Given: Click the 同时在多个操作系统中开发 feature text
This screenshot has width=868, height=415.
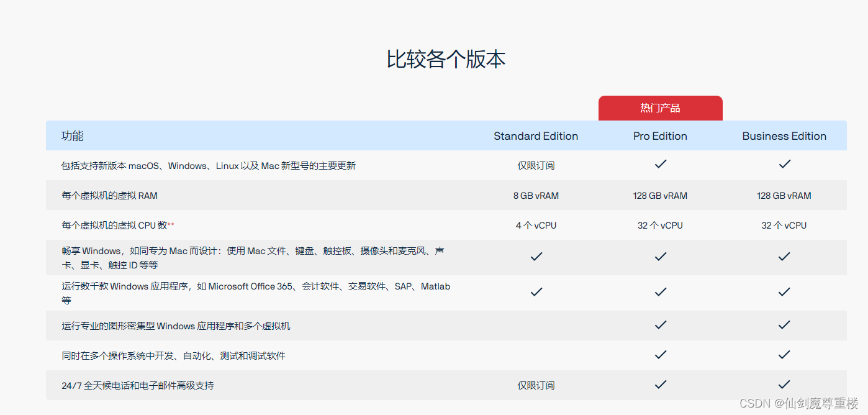Looking at the screenshot, I should click(x=173, y=356).
